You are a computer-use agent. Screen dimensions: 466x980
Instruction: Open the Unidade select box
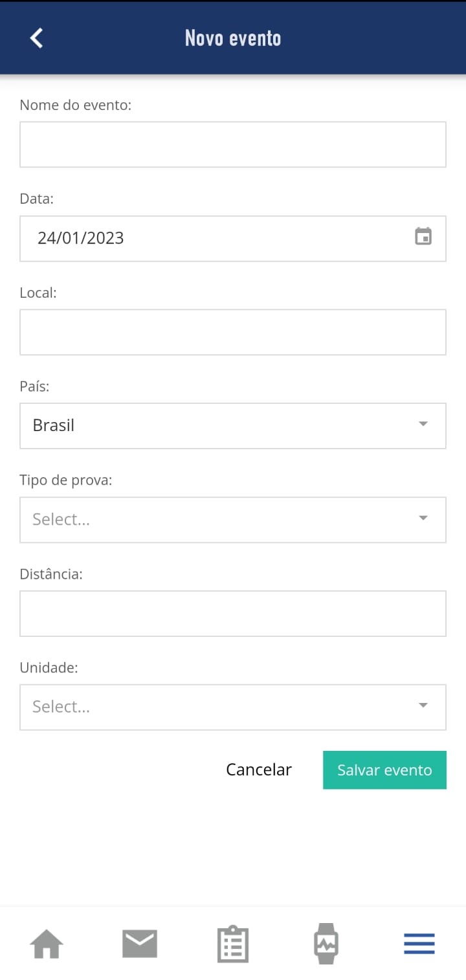(233, 707)
